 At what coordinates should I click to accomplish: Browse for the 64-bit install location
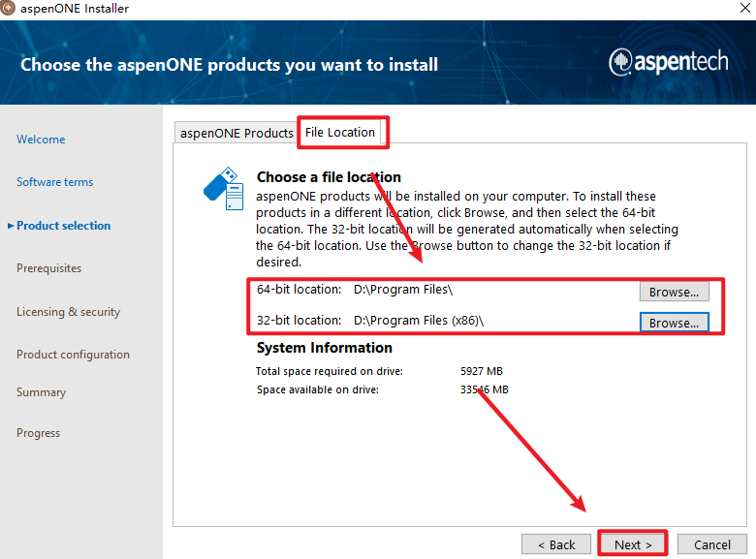click(x=674, y=292)
